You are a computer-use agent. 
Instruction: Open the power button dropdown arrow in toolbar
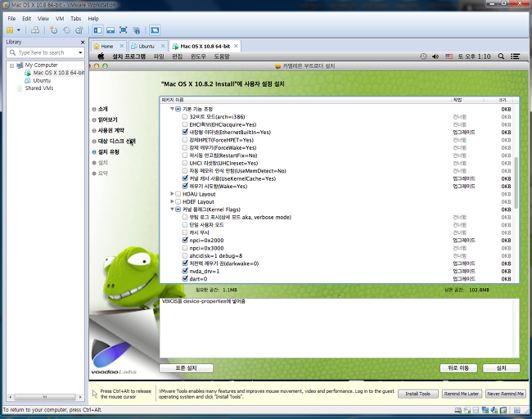tap(19, 30)
